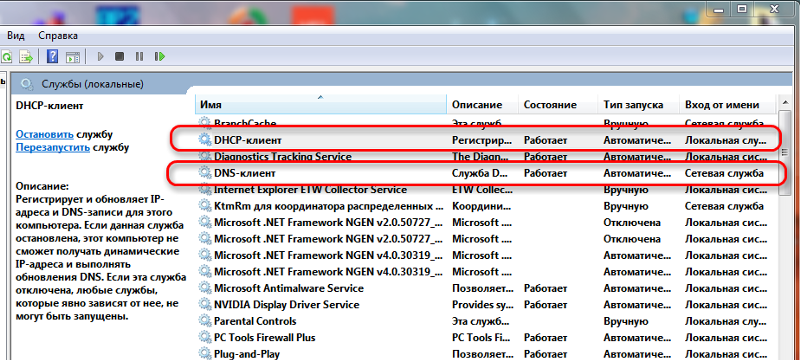Select the PC Tools Firewall Plus name
Viewport: 800px width, 360px height.
coord(265,338)
